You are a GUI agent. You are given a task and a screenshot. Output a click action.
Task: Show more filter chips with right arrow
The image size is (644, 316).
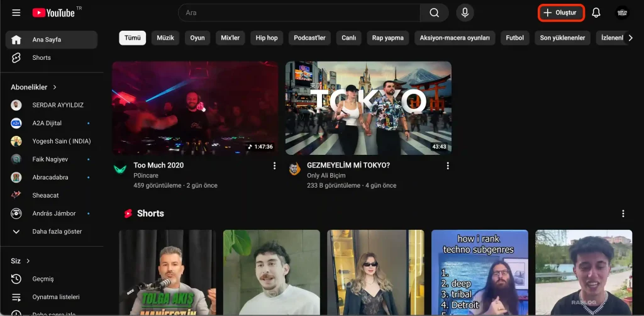[630, 38]
